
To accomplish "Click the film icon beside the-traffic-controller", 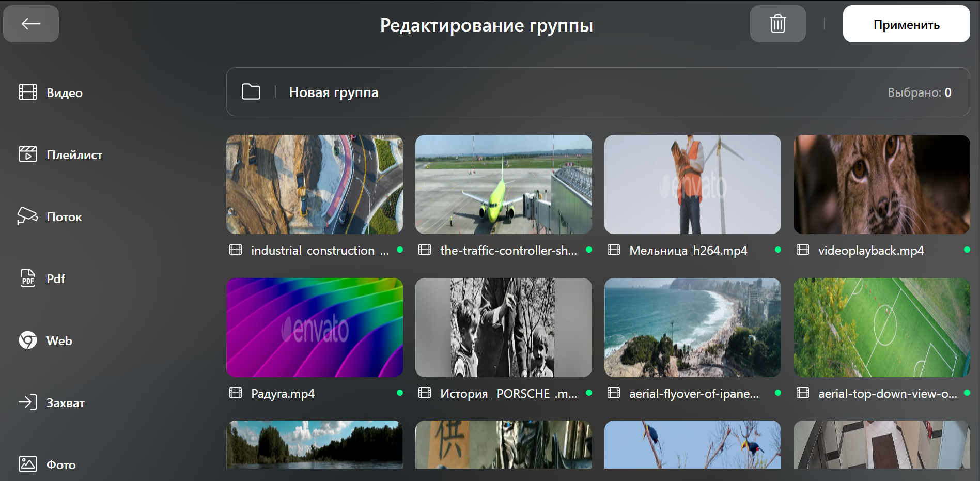I will 425,250.
